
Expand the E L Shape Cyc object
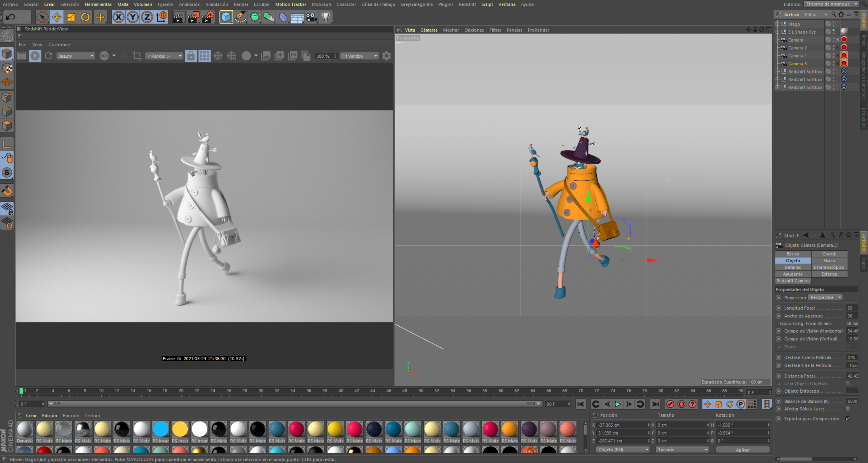point(778,32)
